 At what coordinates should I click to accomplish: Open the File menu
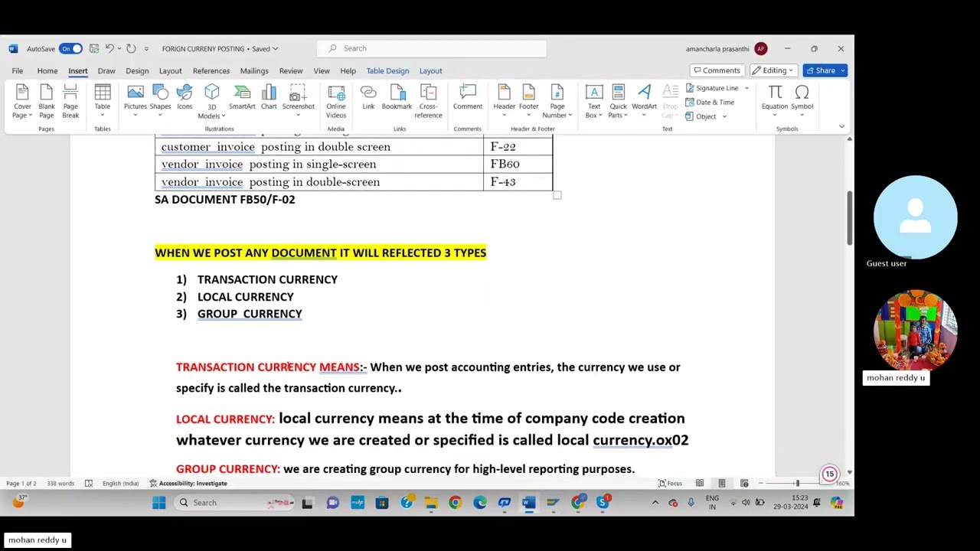(x=17, y=70)
